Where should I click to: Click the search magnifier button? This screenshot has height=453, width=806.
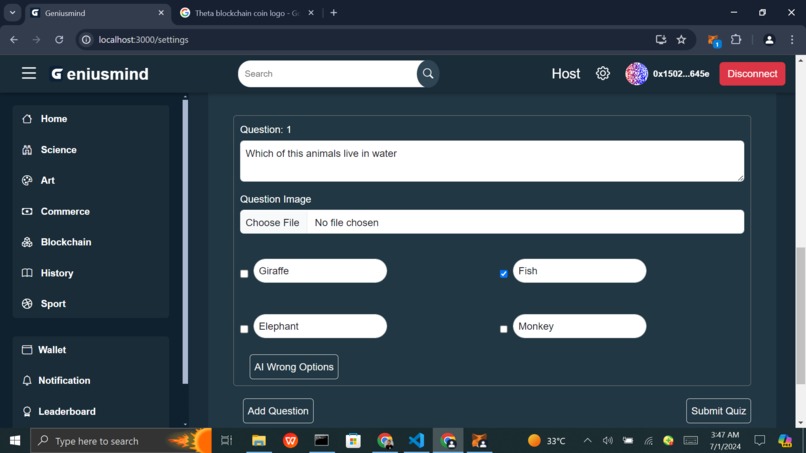tap(428, 74)
